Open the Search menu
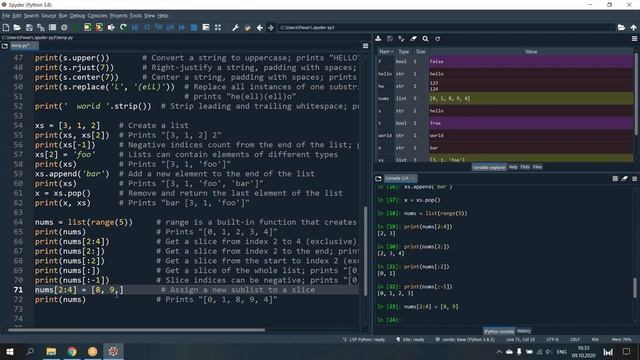The width and height of the screenshot is (640, 360). [31, 16]
